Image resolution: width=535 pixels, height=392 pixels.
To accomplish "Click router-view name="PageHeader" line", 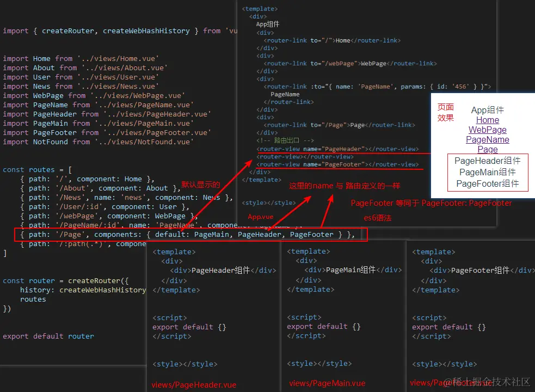I will point(338,149).
